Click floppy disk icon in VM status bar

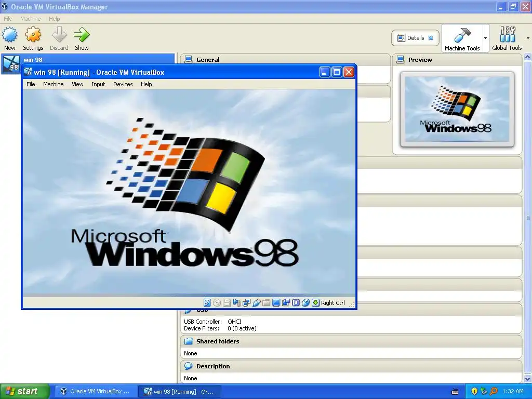pyautogui.click(x=227, y=303)
